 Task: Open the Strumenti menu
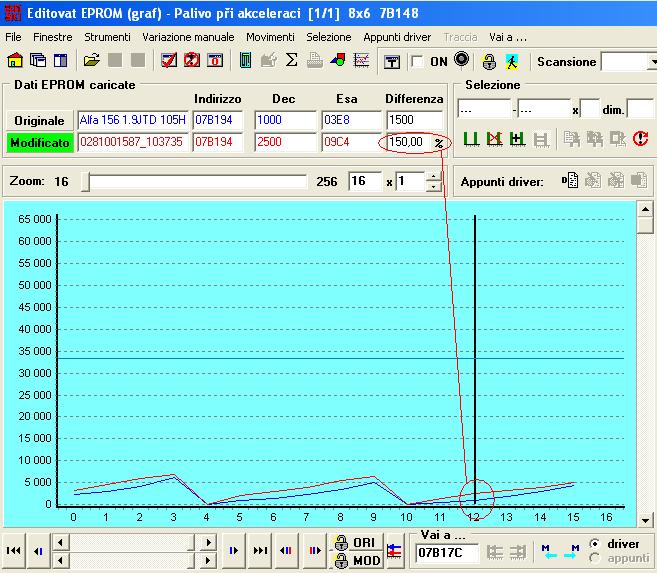tap(107, 37)
